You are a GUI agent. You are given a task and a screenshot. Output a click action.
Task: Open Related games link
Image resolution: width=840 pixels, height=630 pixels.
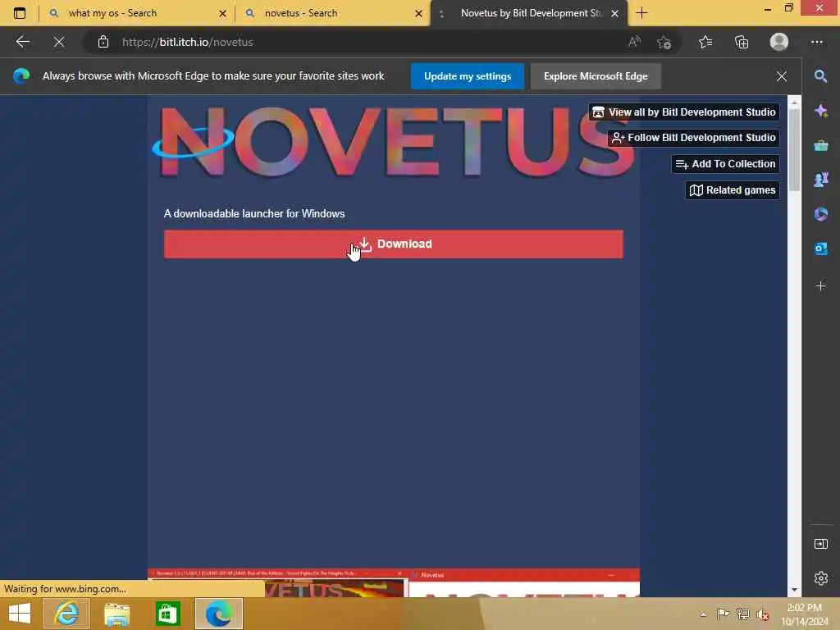tap(733, 190)
